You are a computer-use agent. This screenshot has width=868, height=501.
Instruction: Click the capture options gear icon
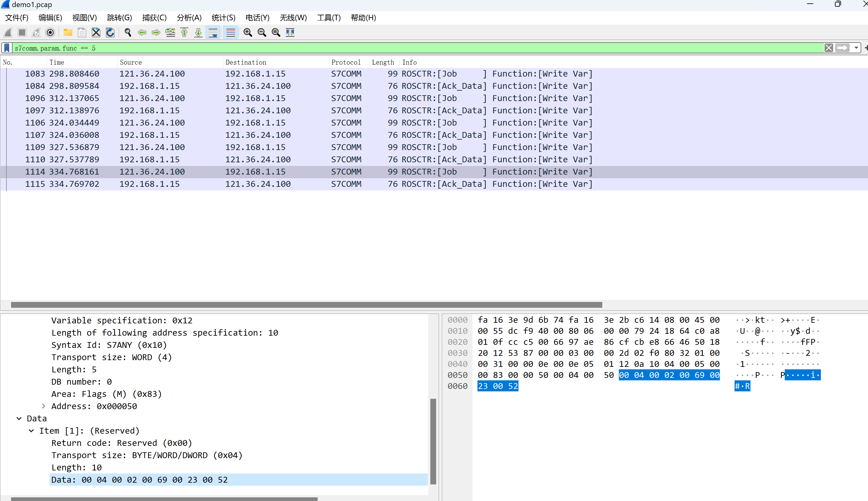[50, 32]
